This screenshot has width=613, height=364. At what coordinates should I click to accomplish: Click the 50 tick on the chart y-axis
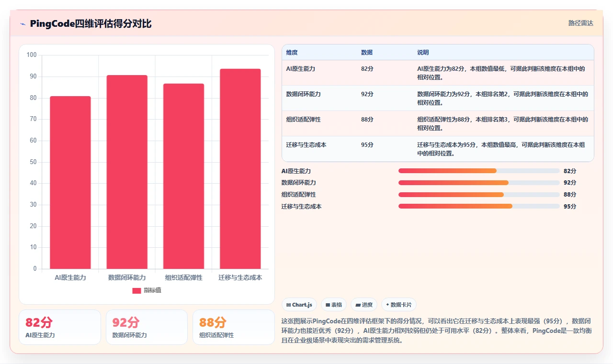[x=33, y=162]
